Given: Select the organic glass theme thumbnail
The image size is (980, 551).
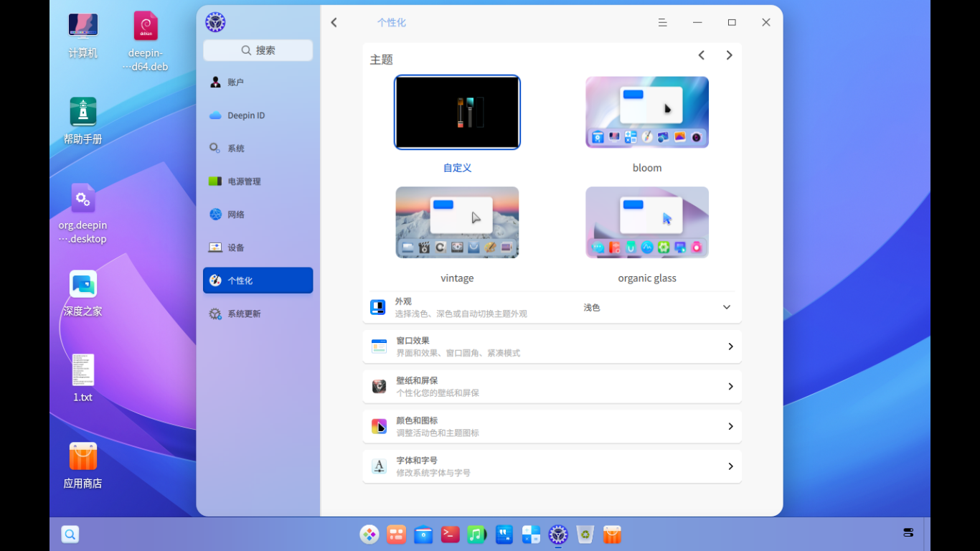Looking at the screenshot, I should [x=647, y=222].
